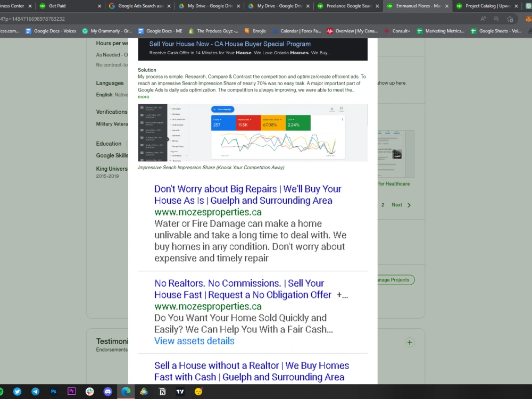
Task: Launch Premiere Pro from the taskbar
Action: [x=72, y=391]
